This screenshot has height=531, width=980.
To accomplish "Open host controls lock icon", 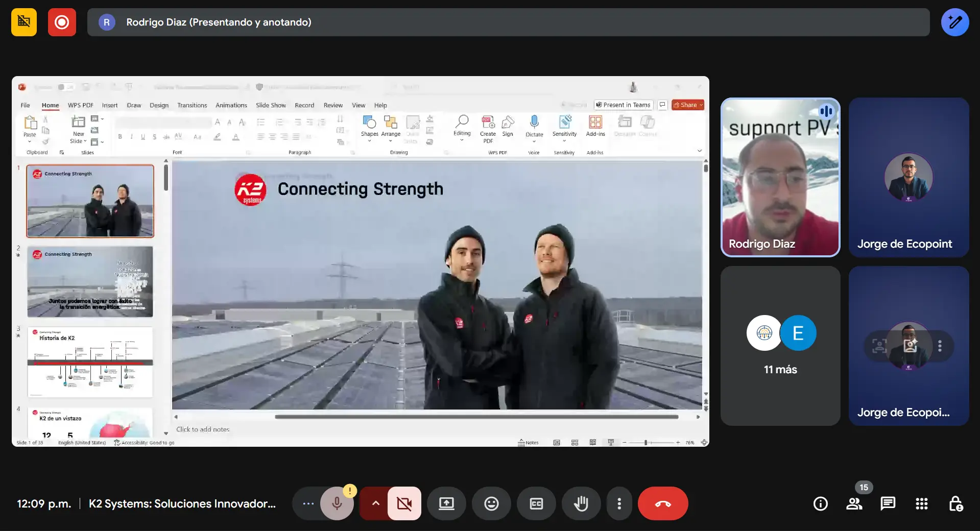I will click(955, 504).
